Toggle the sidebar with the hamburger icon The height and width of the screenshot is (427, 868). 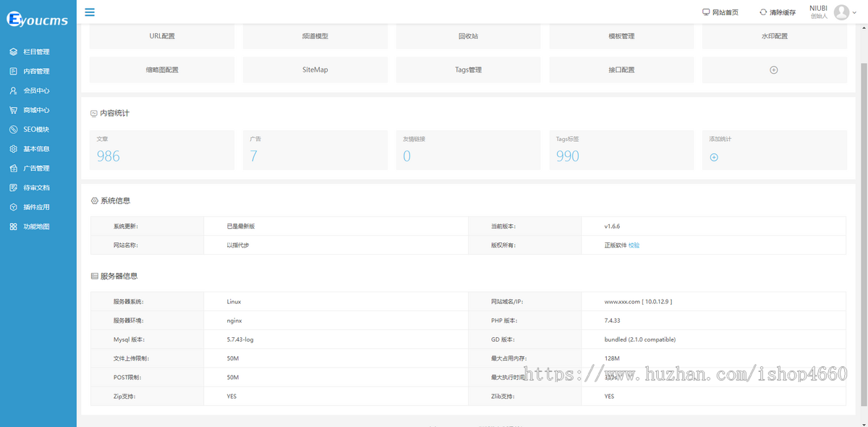point(89,12)
